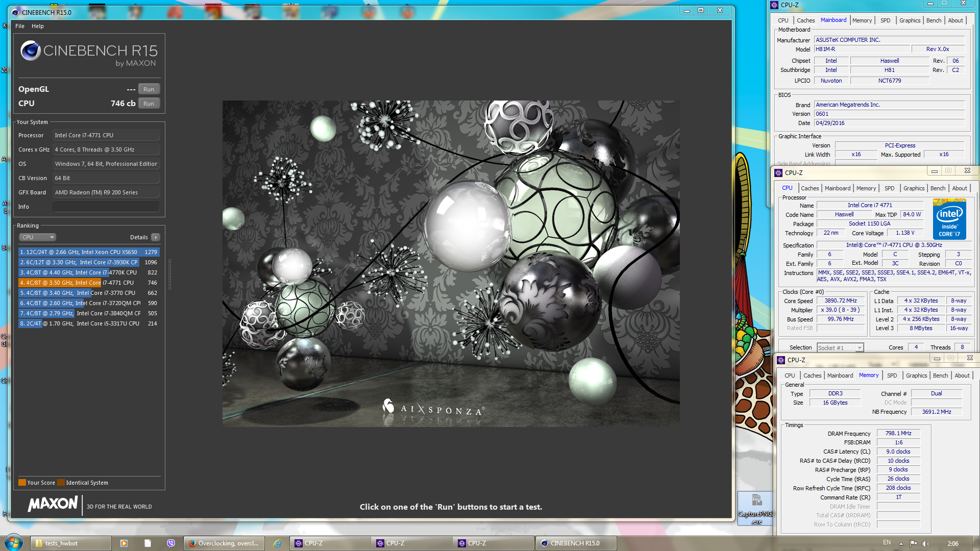Click the MAXON logo at bottom
Viewport: 980px width, 551px height.
coord(53,504)
